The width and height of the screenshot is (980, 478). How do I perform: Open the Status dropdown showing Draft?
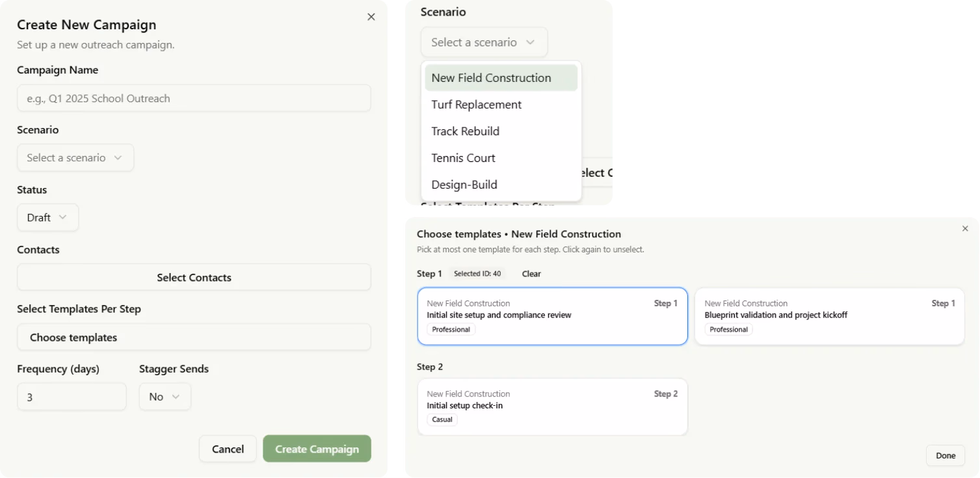[47, 217]
